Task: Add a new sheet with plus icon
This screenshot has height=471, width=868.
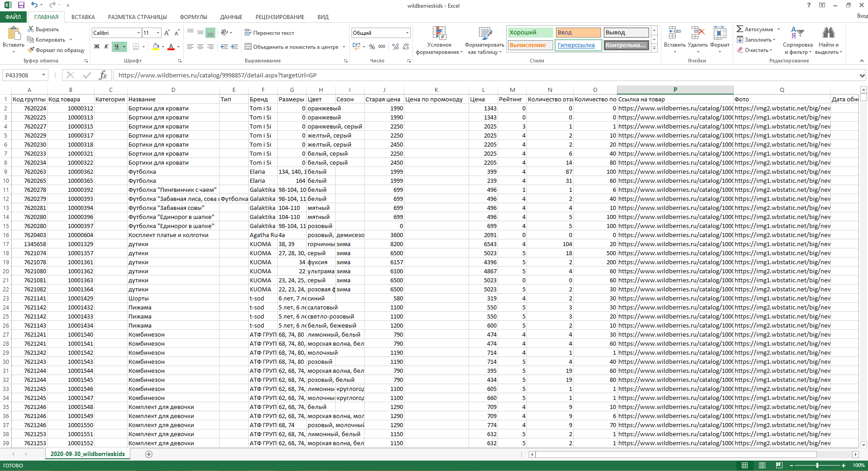Action: click(x=149, y=454)
